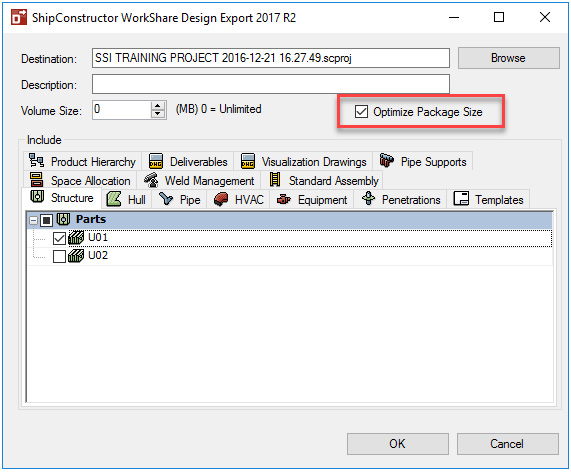
Task: Click the Description text field
Action: pyautogui.click(x=271, y=84)
